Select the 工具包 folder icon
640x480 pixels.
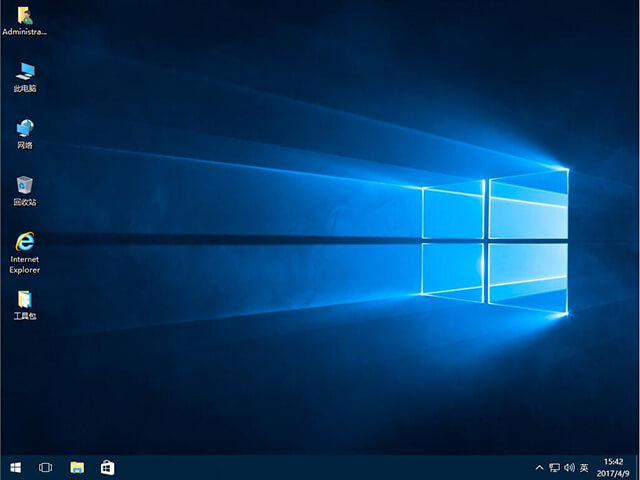pos(25,305)
